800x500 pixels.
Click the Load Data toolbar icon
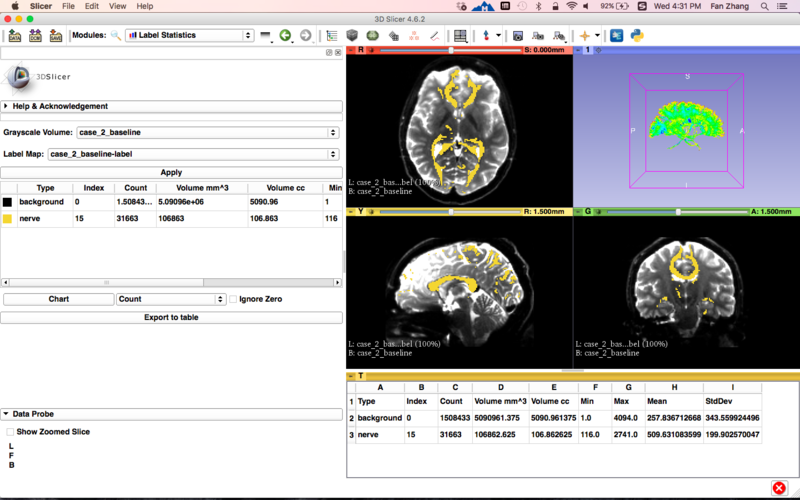pos(15,36)
